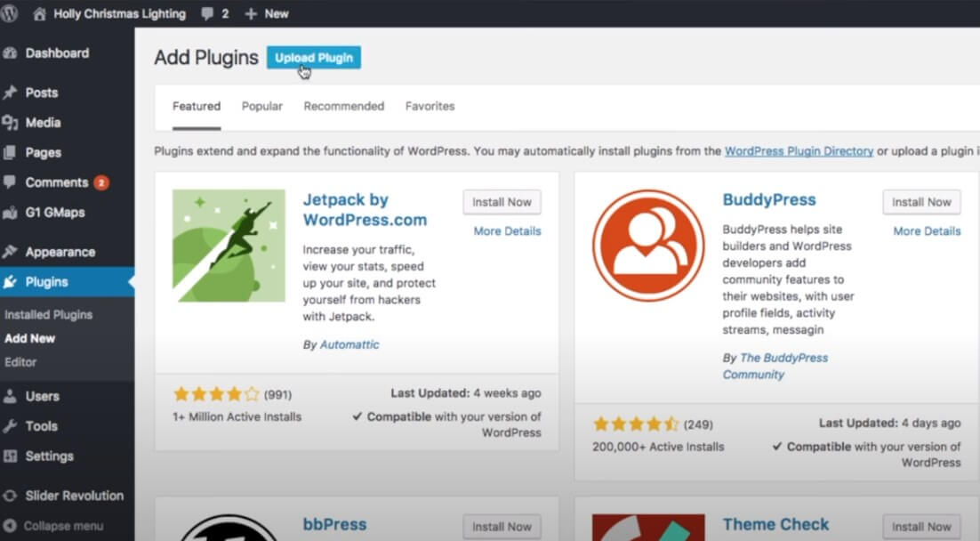The height and width of the screenshot is (541, 980).
Task: Go to Posts in sidebar
Action: pyautogui.click(x=41, y=93)
